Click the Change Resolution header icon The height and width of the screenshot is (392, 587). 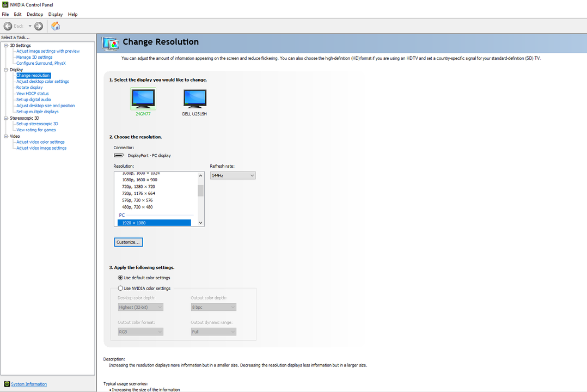[111, 44]
